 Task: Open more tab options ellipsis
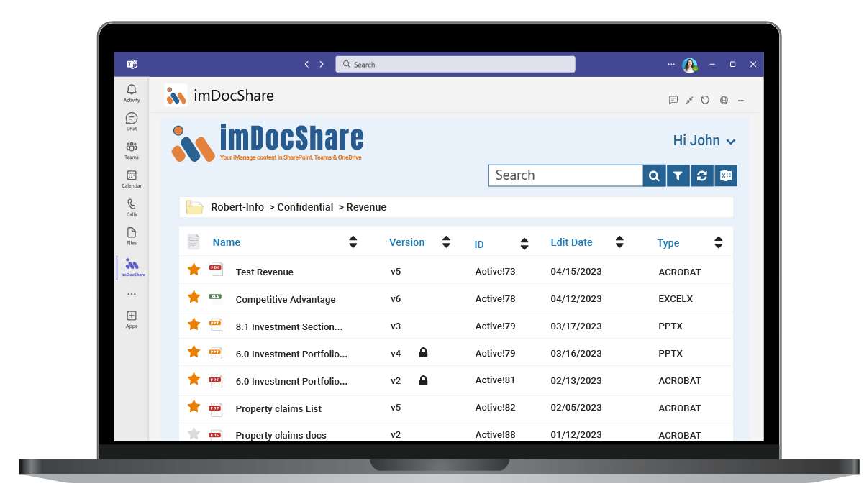tap(741, 100)
